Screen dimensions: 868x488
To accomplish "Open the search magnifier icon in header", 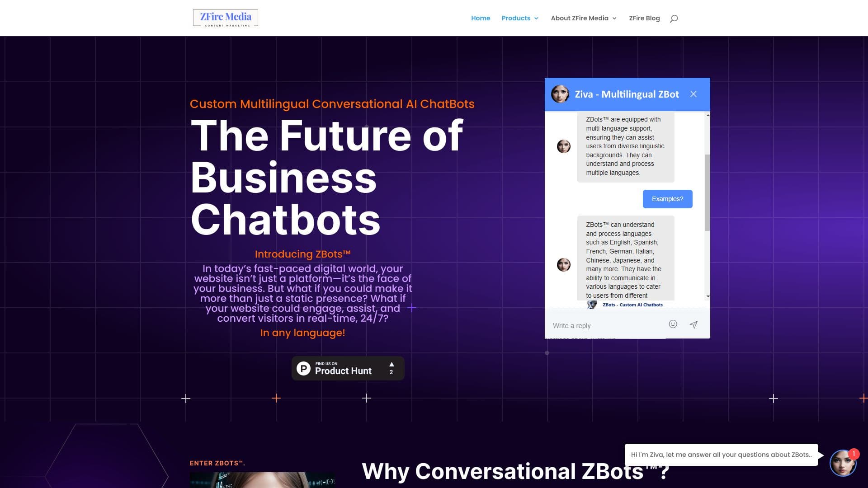I will pyautogui.click(x=674, y=18).
